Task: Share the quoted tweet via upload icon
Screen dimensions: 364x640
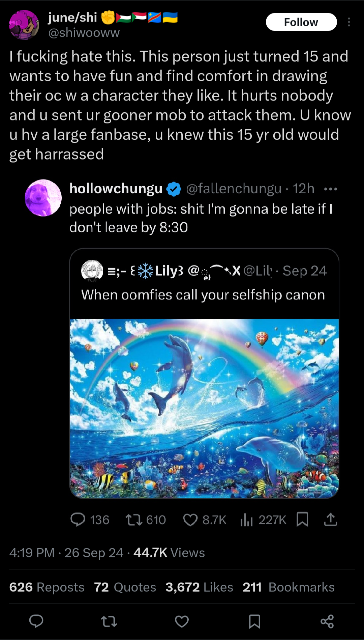Action: (330, 520)
